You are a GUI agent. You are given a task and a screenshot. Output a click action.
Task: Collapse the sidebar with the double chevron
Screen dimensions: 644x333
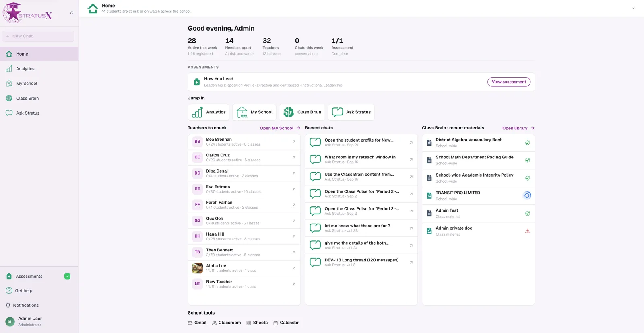pyautogui.click(x=71, y=13)
